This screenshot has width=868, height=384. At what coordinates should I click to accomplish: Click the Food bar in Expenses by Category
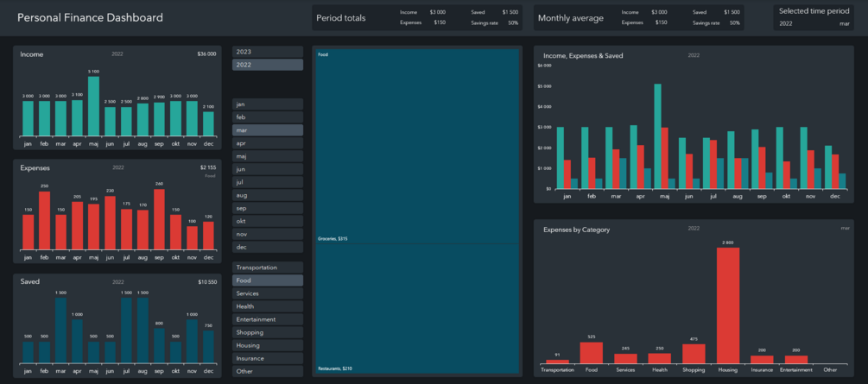(x=592, y=353)
